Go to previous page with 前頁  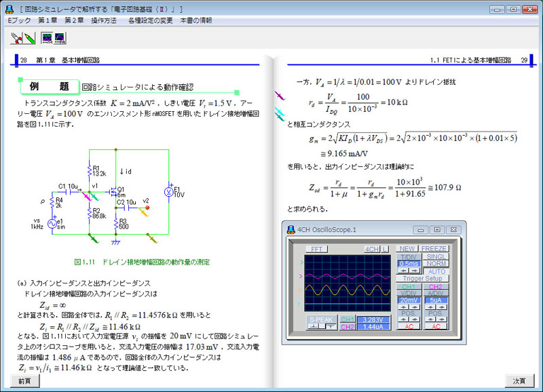(24, 381)
